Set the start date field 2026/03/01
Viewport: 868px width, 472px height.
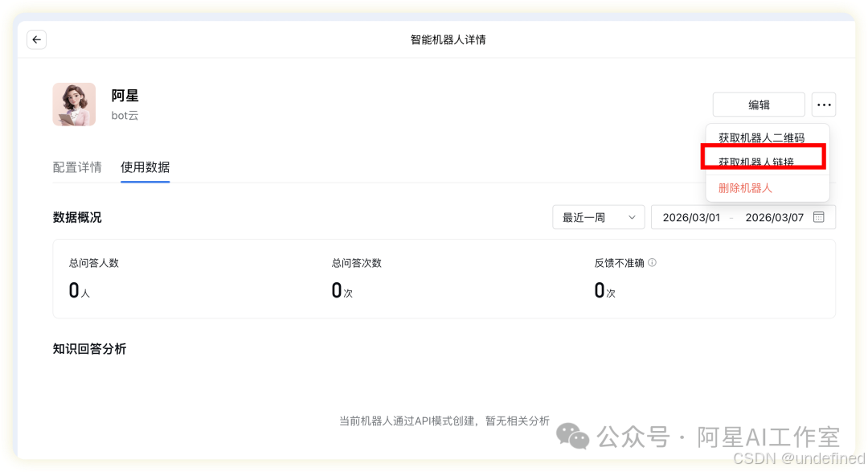click(x=691, y=218)
